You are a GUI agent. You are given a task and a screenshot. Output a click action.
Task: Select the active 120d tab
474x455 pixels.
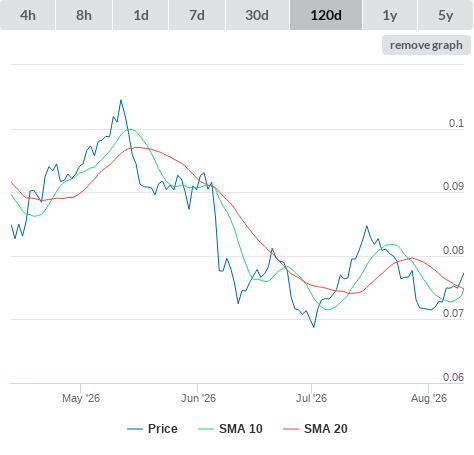pyautogui.click(x=326, y=15)
